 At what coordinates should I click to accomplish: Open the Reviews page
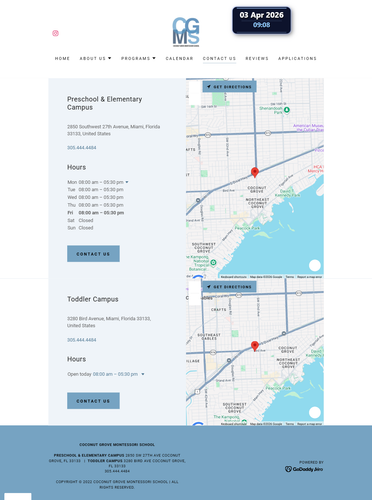click(257, 58)
